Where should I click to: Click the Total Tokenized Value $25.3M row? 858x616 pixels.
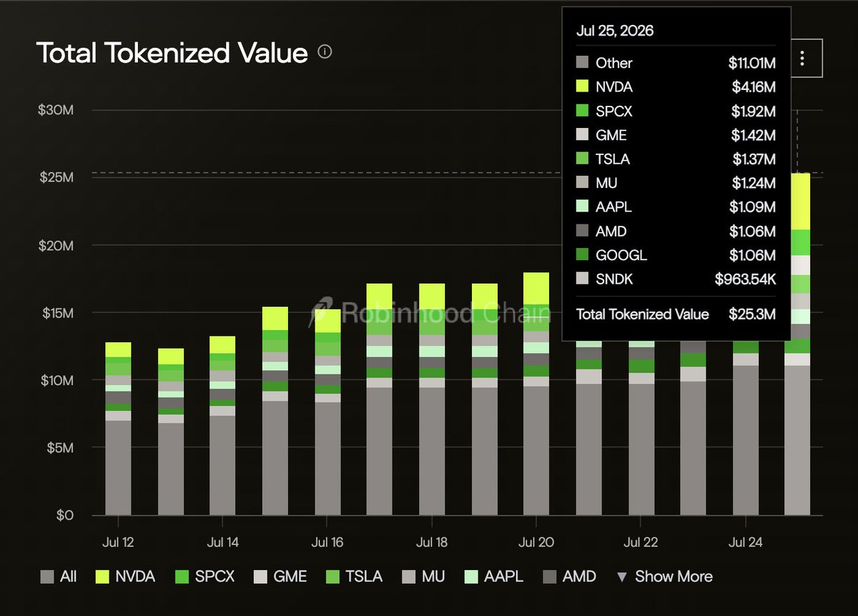click(676, 314)
